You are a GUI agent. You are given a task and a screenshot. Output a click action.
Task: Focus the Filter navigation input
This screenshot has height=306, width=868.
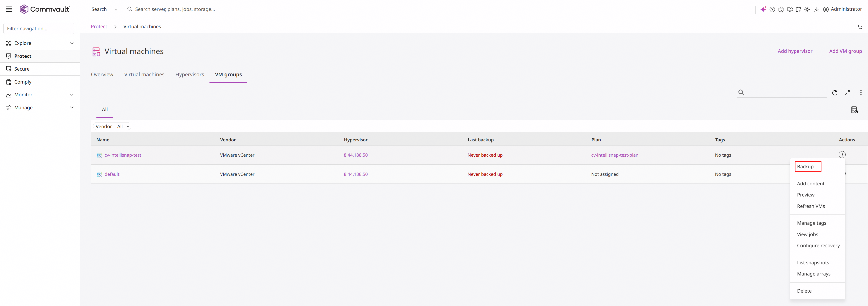point(39,29)
